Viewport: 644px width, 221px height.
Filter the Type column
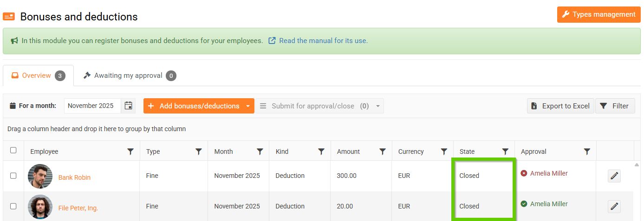point(199,152)
